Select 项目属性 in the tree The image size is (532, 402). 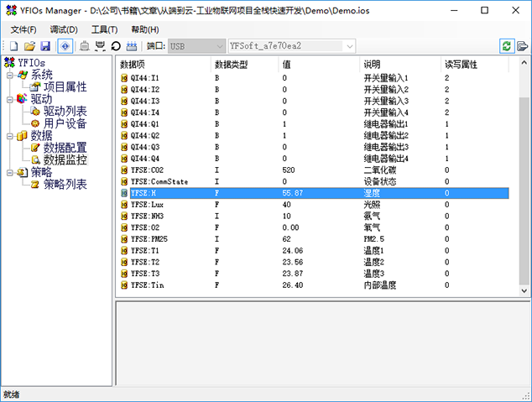pos(65,87)
